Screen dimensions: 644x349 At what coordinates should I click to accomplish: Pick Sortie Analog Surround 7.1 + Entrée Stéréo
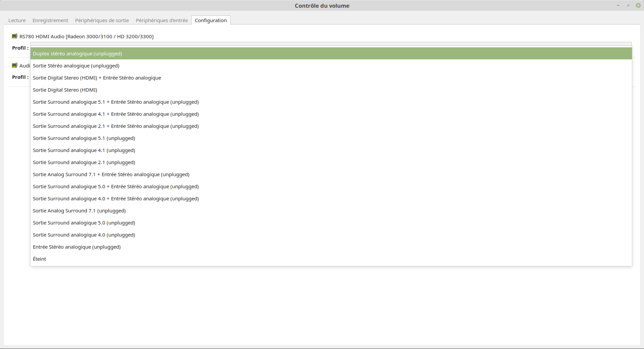(x=111, y=174)
